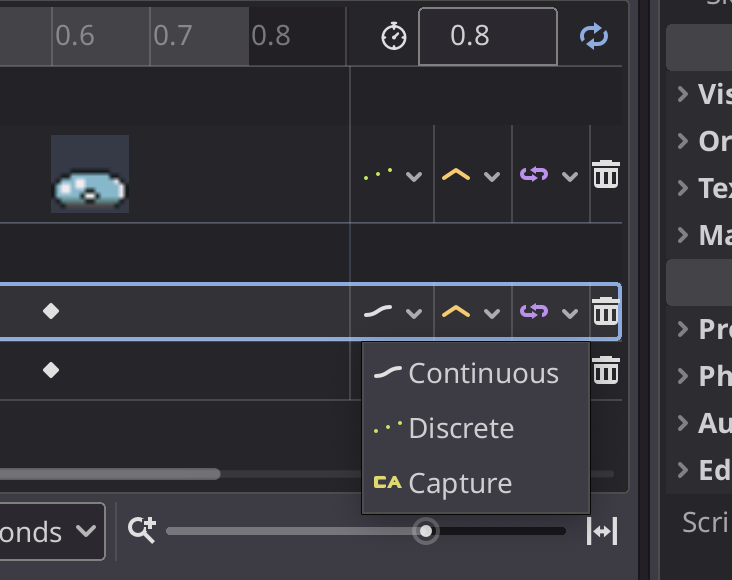Click the animation length field showing 0.8
The height and width of the screenshot is (580, 732).
tap(487, 37)
